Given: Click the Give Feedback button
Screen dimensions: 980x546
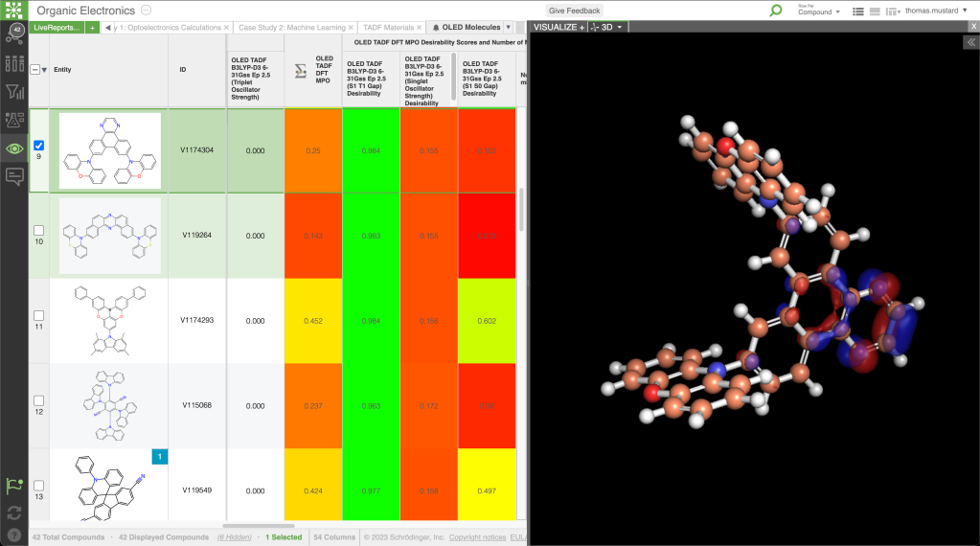Looking at the screenshot, I should pos(575,11).
